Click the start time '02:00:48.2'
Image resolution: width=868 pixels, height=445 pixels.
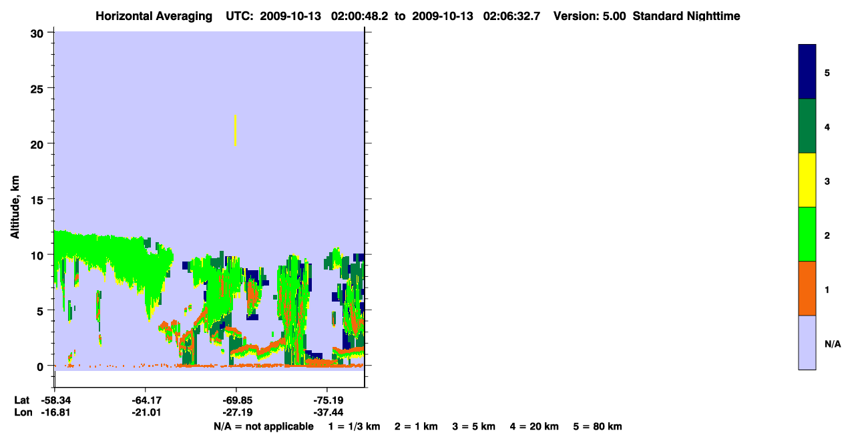point(360,16)
